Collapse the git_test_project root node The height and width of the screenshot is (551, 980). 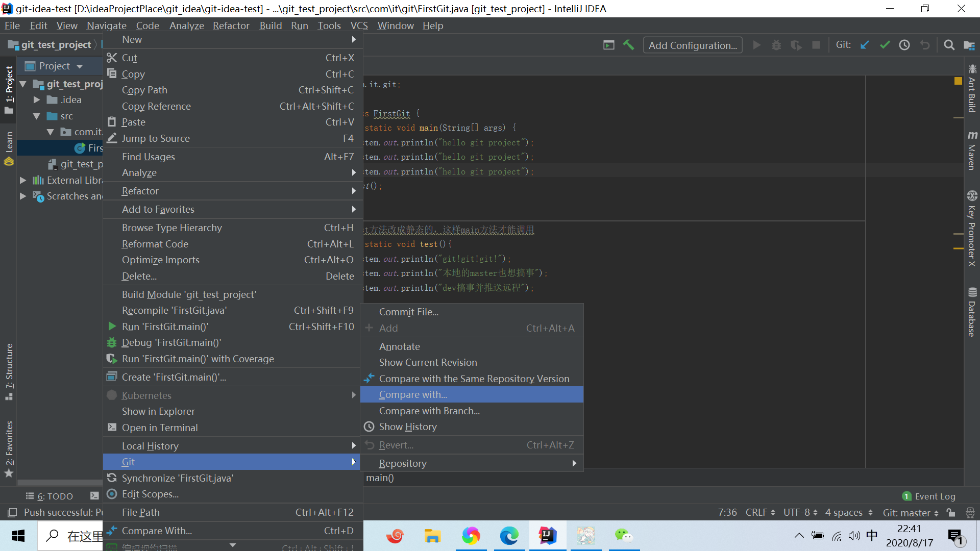pos(23,84)
